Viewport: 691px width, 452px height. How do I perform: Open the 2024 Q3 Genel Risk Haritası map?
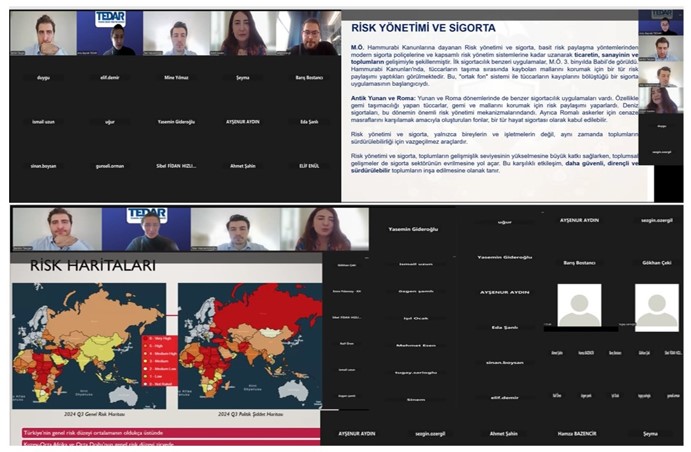point(89,346)
